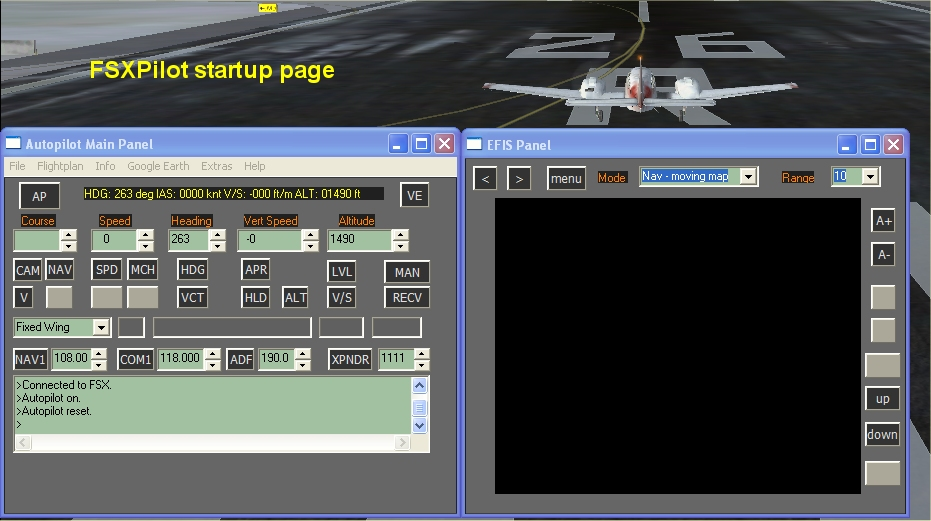Click the EFIS menu button
The height and width of the screenshot is (521, 931).
pos(566,178)
